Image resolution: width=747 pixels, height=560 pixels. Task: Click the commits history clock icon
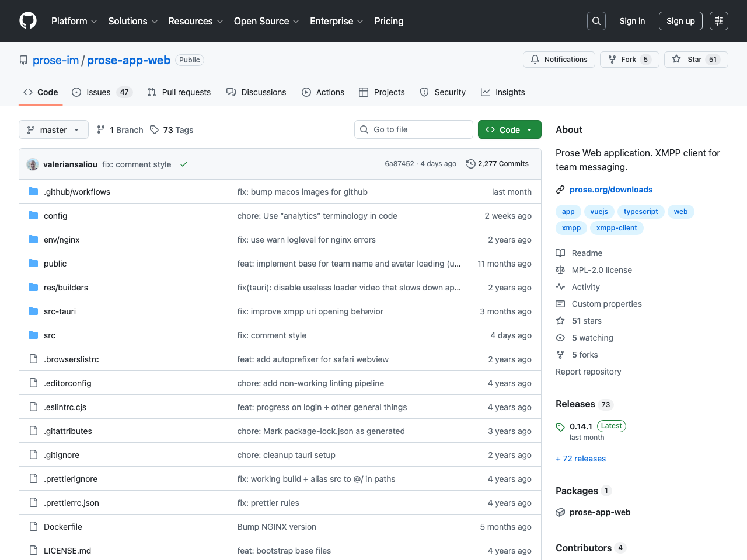(x=470, y=164)
